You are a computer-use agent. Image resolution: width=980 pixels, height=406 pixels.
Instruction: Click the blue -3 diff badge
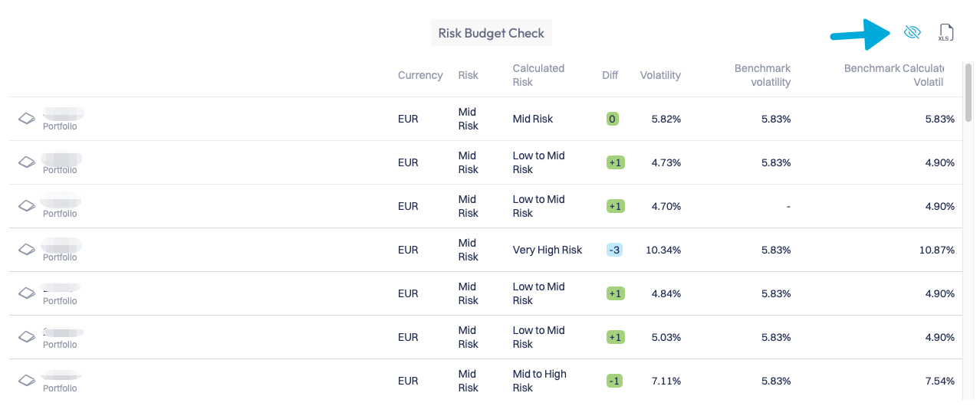point(615,250)
